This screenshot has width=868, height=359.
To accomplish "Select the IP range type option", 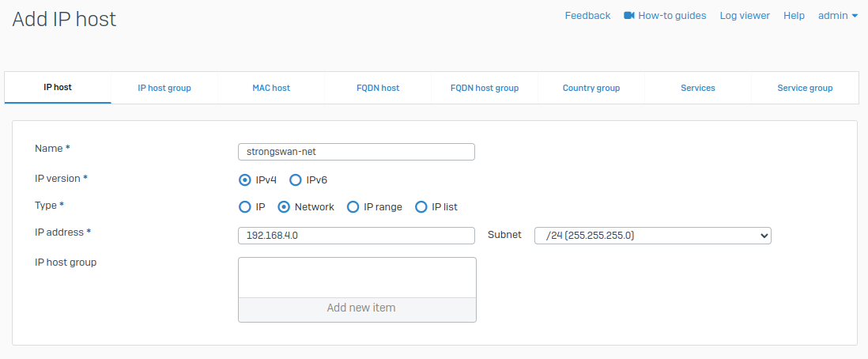I will click(x=353, y=207).
